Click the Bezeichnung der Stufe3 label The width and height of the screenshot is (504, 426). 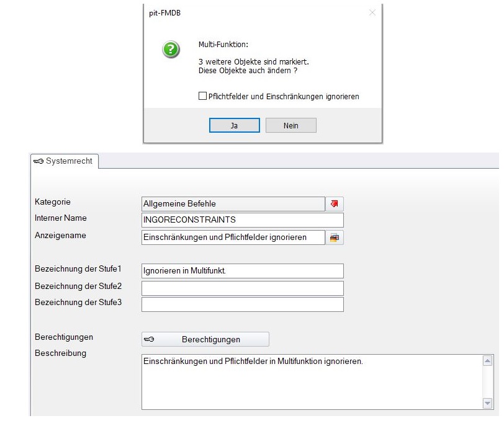click(x=78, y=303)
